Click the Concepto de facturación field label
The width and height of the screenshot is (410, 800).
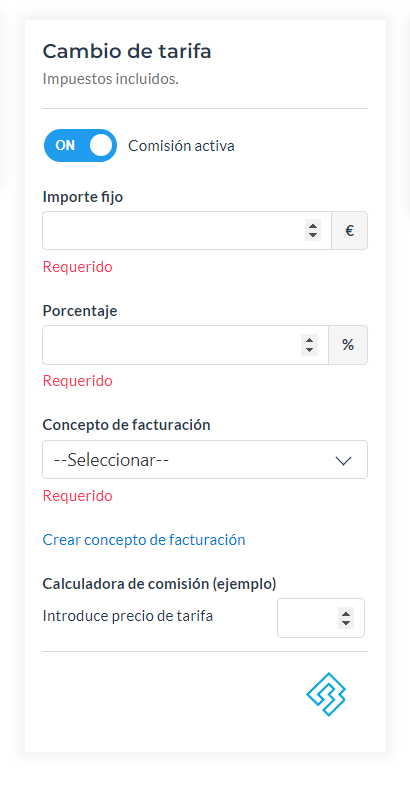126,424
